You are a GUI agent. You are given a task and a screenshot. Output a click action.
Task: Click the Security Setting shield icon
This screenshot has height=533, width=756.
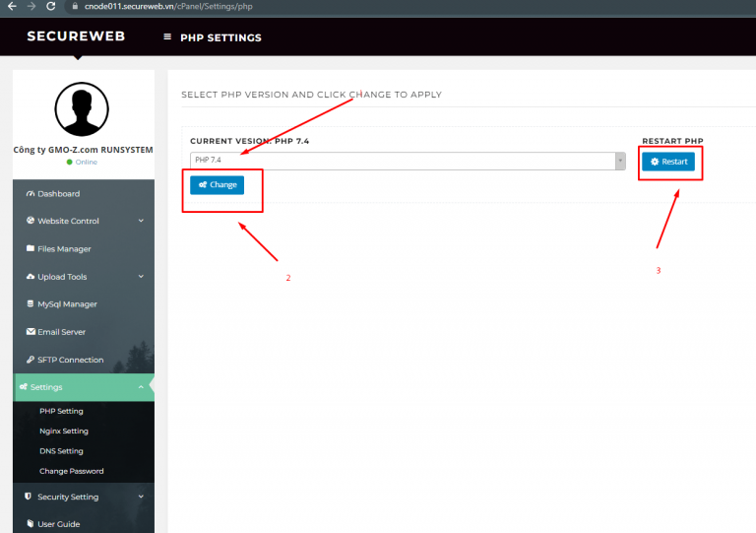28,497
